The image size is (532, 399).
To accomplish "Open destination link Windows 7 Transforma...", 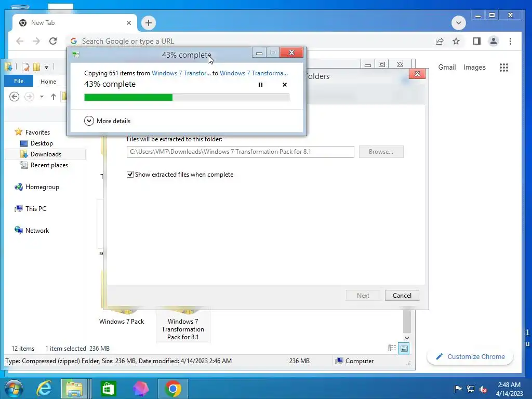I will coord(254,73).
